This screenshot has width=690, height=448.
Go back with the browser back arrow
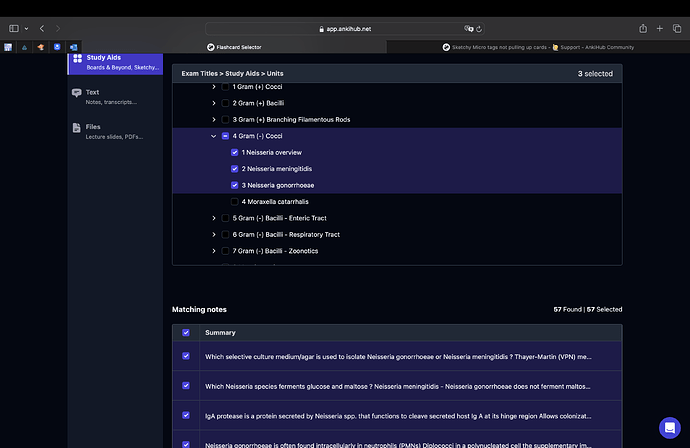42,29
